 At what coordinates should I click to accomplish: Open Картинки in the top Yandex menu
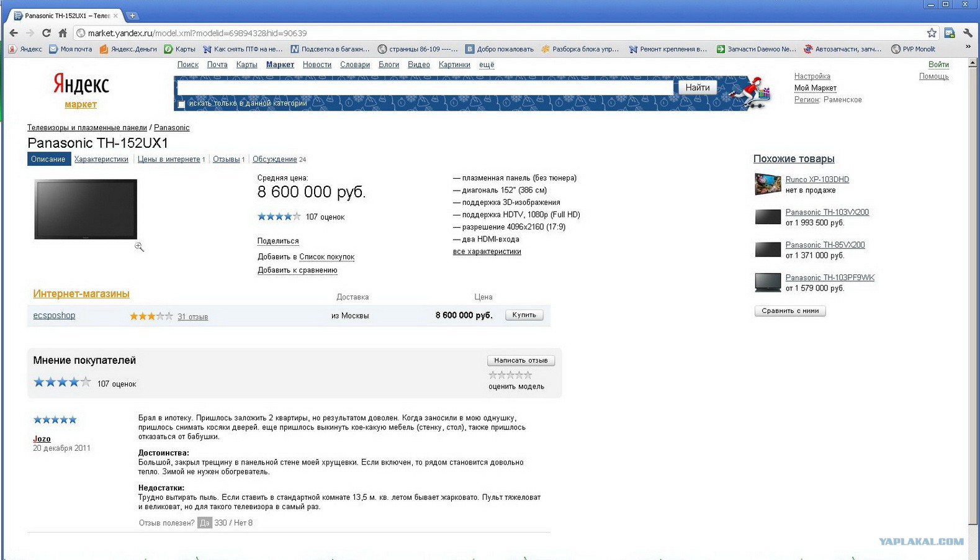(454, 65)
